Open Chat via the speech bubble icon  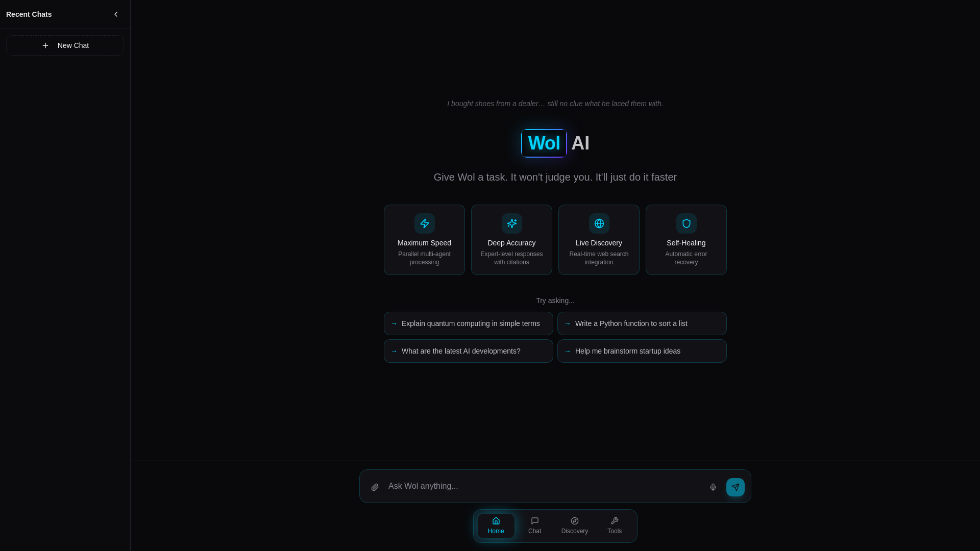pyautogui.click(x=534, y=525)
